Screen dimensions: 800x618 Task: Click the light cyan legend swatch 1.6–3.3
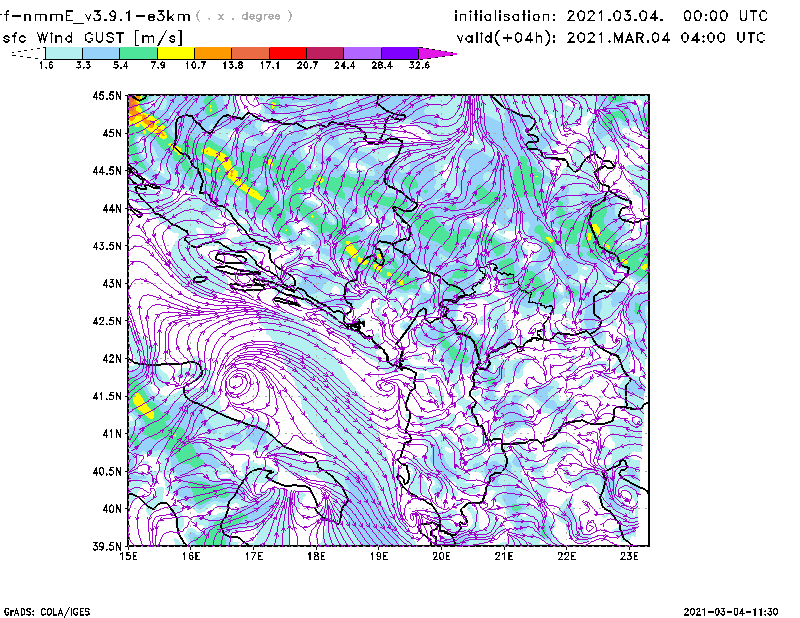64,53
